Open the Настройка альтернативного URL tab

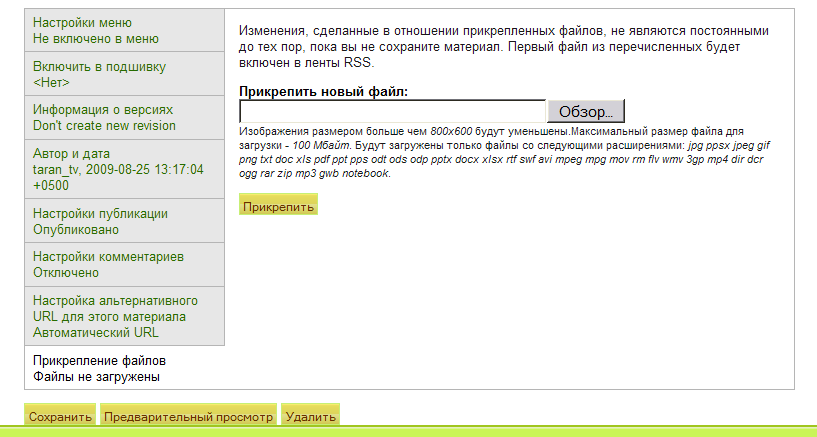pos(125,316)
